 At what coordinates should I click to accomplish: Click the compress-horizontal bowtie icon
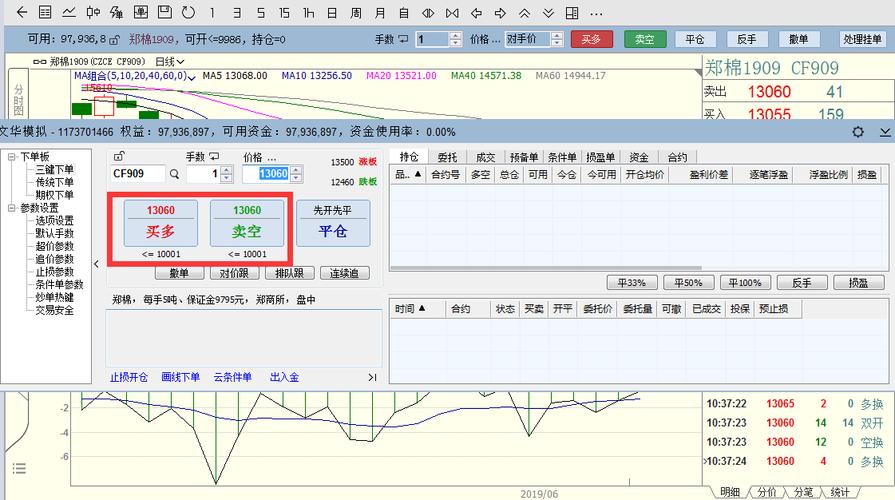tap(452, 13)
